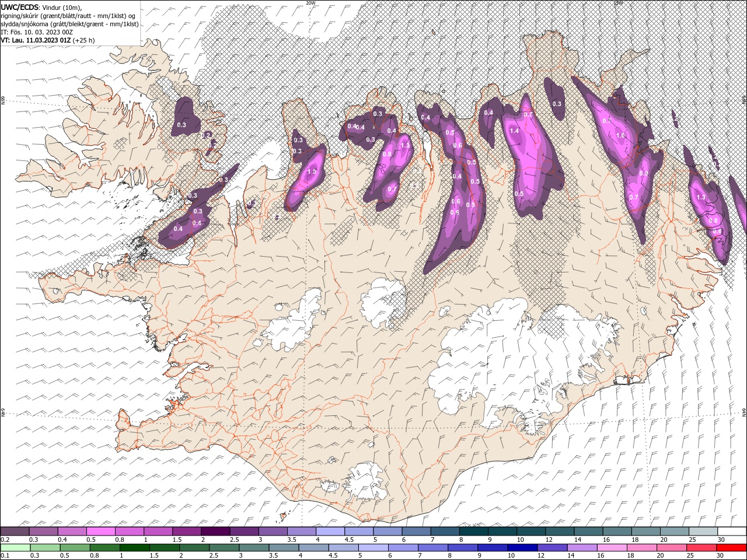Click the light lavender 4 mm snow swatch
The height and width of the screenshot is (560, 747).
pos(330,531)
